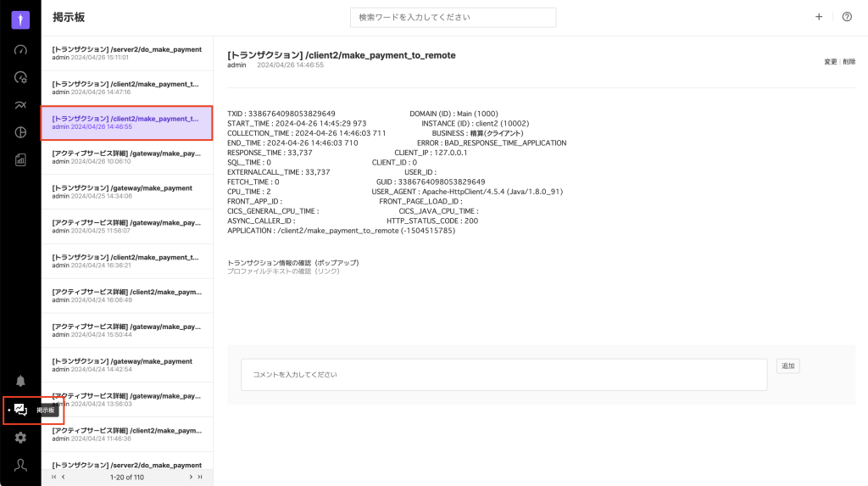Click the plus icon to add post
The image size is (868, 486).
pos(818,17)
